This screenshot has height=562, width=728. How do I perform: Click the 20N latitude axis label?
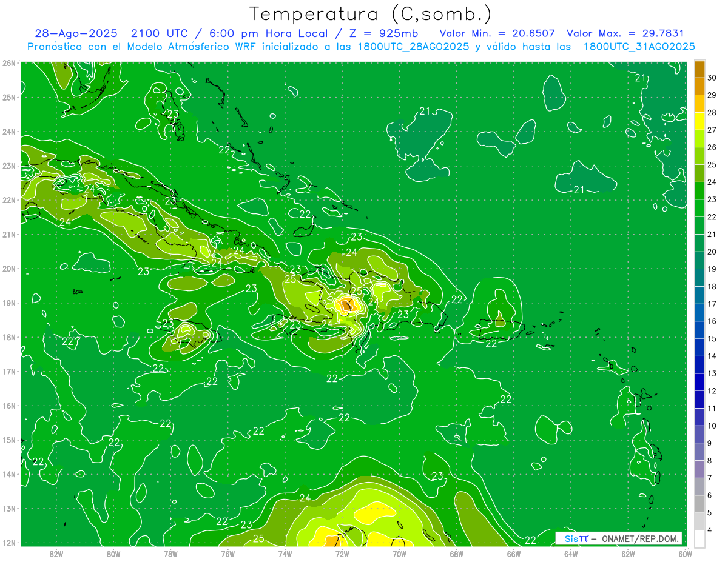(8, 269)
